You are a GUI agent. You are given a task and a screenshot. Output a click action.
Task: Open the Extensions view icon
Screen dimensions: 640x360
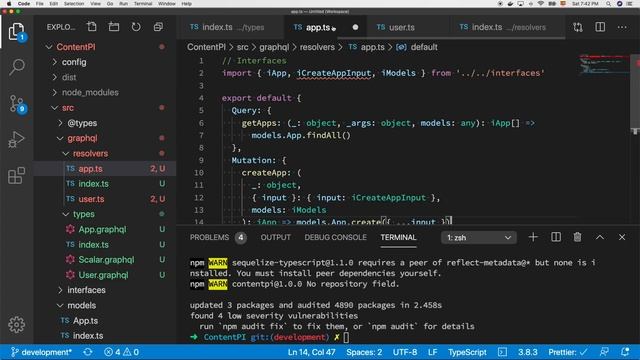point(16,176)
